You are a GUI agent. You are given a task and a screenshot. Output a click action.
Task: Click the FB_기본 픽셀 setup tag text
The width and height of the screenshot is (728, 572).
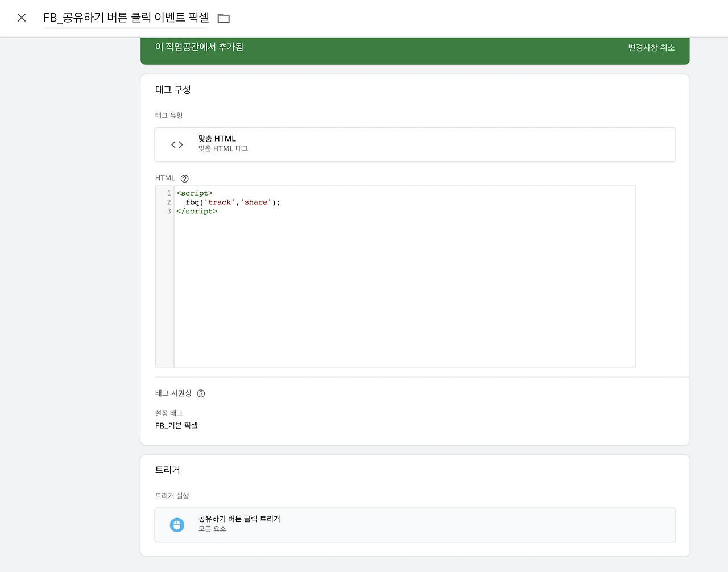coord(176,425)
